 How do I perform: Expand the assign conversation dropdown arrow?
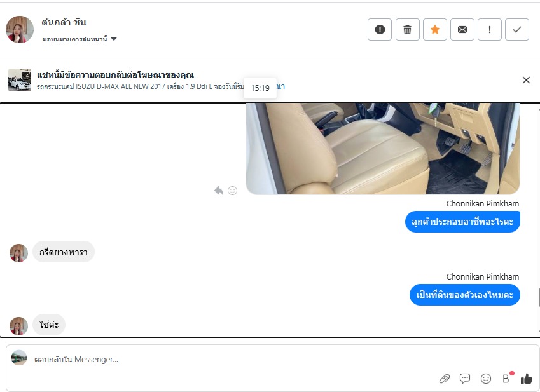tap(114, 39)
